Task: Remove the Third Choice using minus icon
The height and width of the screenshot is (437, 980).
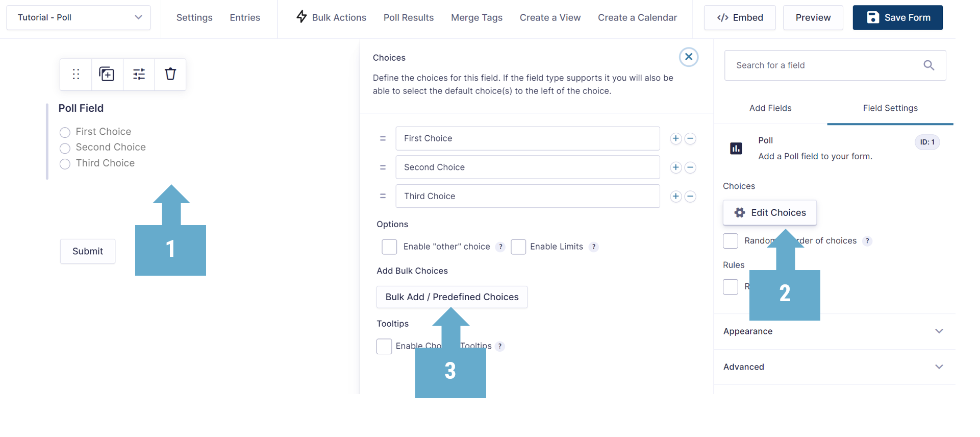Action: pyautogui.click(x=690, y=197)
